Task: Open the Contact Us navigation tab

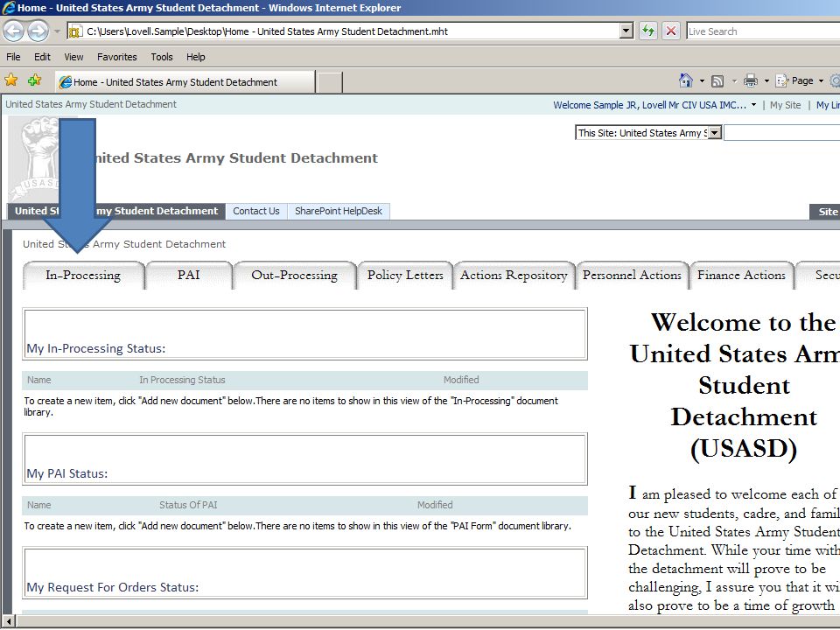Action: point(256,211)
